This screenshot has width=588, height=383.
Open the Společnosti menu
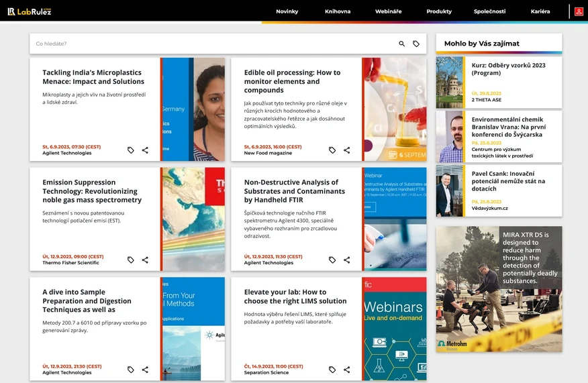(x=489, y=11)
